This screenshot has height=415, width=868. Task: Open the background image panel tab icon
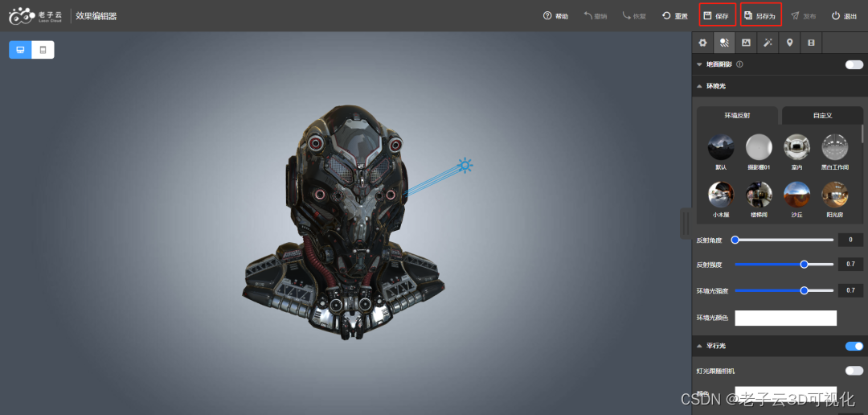pyautogui.click(x=746, y=43)
